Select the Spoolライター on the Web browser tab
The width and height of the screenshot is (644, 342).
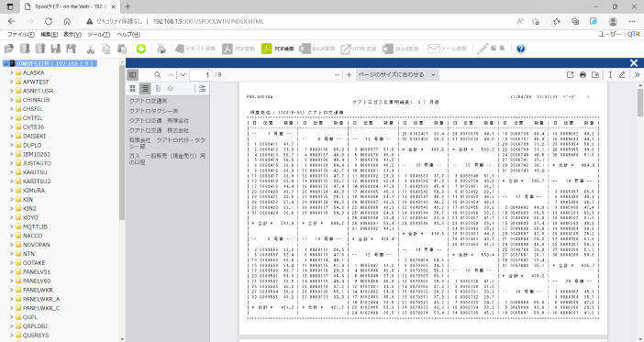click(70, 6)
